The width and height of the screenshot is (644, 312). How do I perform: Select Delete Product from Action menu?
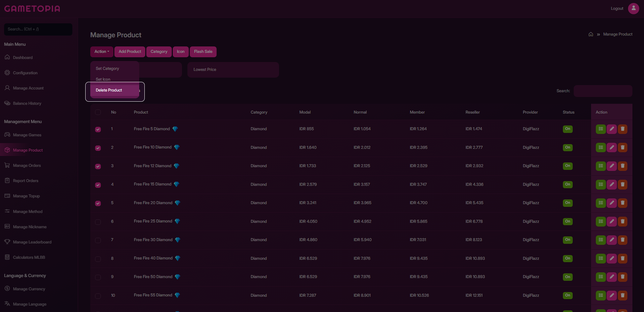coord(114,90)
